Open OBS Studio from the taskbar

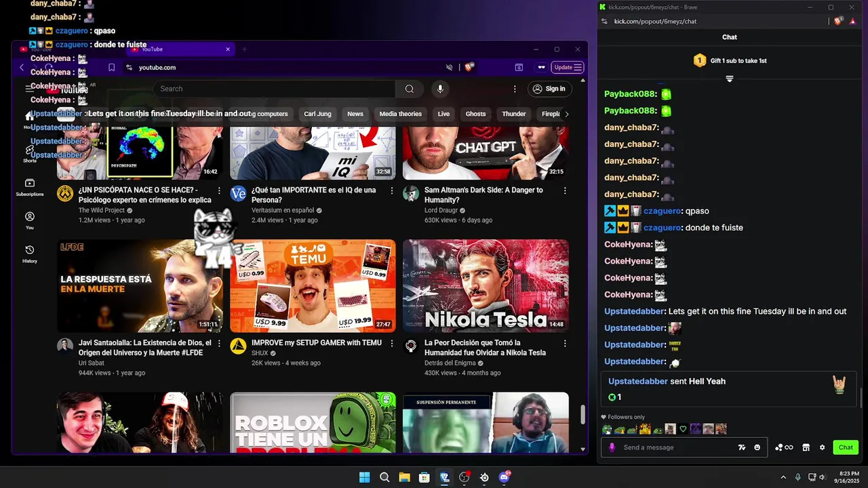[x=464, y=477]
